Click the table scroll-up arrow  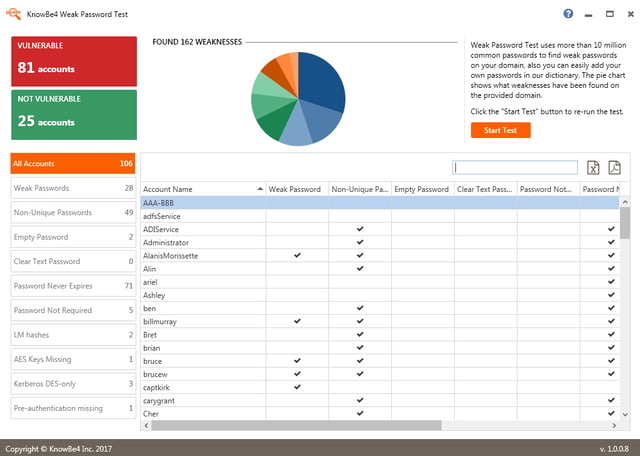coord(625,202)
